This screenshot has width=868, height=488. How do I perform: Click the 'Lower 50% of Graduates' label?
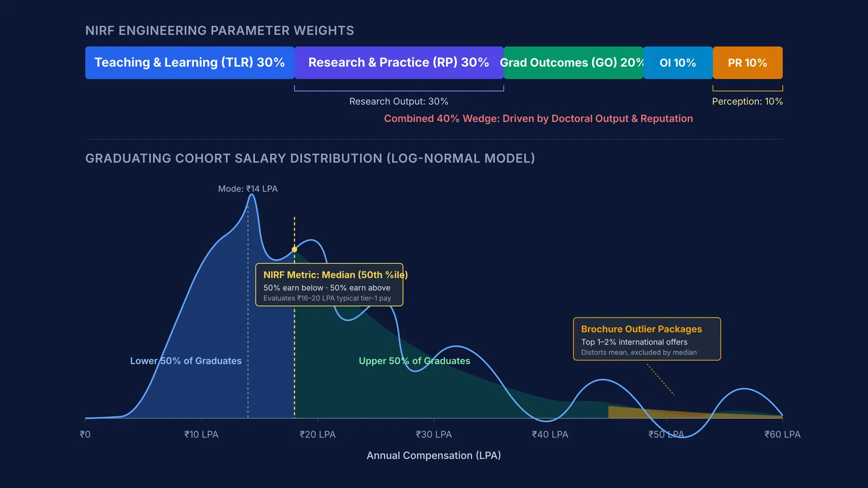click(x=186, y=361)
